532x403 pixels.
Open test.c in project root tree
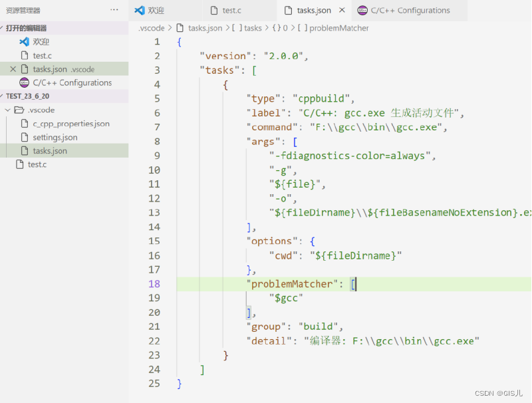(x=64, y=164)
